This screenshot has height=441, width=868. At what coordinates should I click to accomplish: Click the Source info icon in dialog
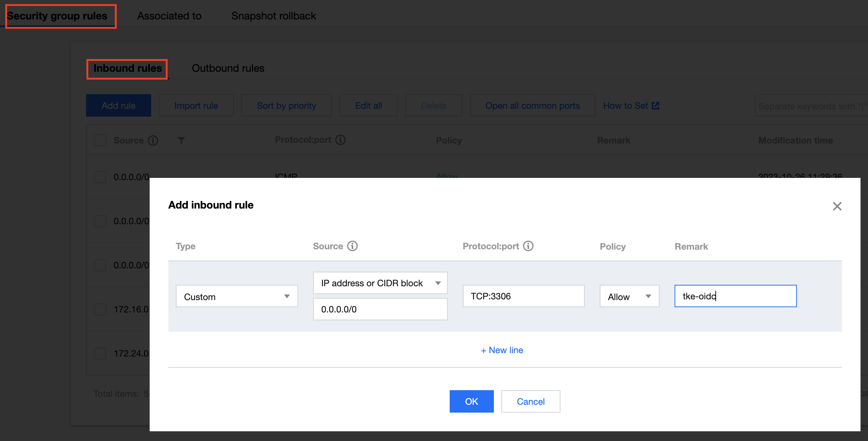[352, 246]
